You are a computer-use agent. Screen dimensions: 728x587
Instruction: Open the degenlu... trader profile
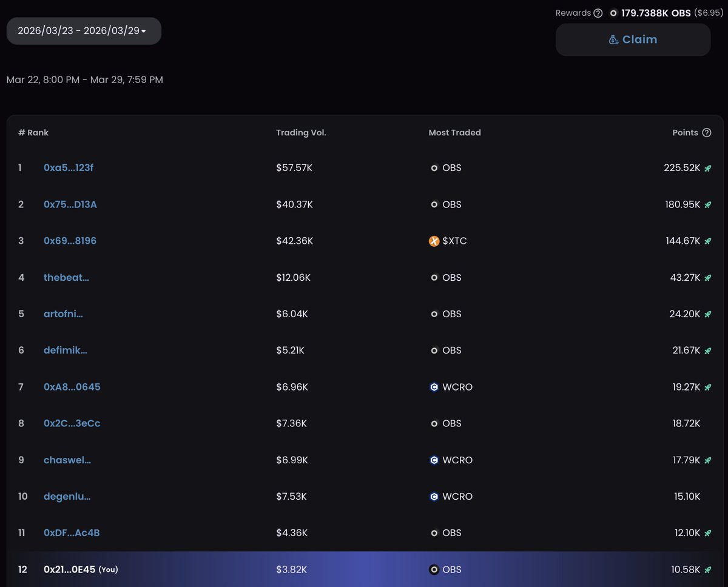(x=67, y=496)
